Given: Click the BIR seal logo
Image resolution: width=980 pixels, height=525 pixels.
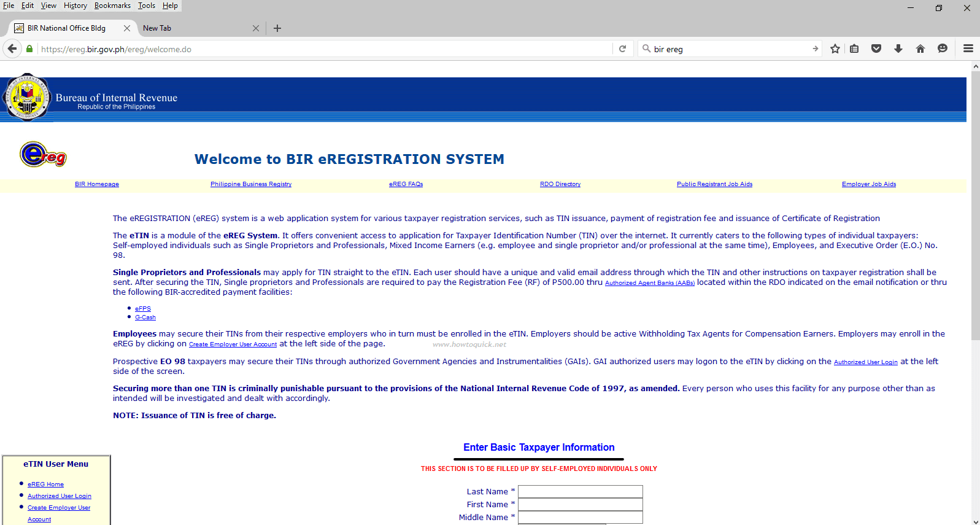Looking at the screenshot, I should click(x=26, y=97).
